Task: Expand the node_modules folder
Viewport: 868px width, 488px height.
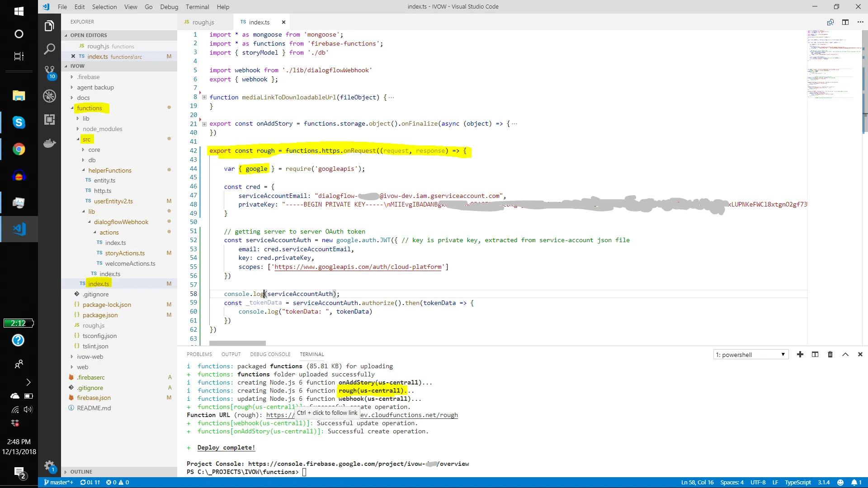Action: point(102,129)
